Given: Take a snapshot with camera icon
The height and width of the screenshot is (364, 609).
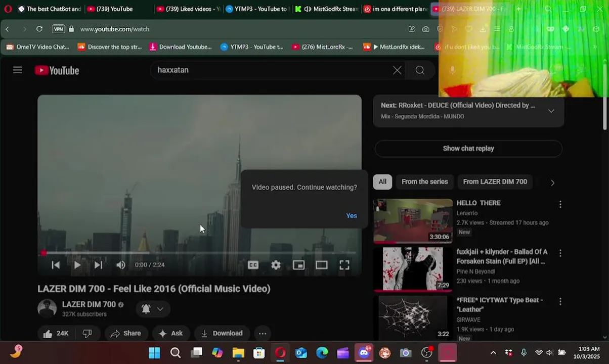Looking at the screenshot, I should point(426,29).
